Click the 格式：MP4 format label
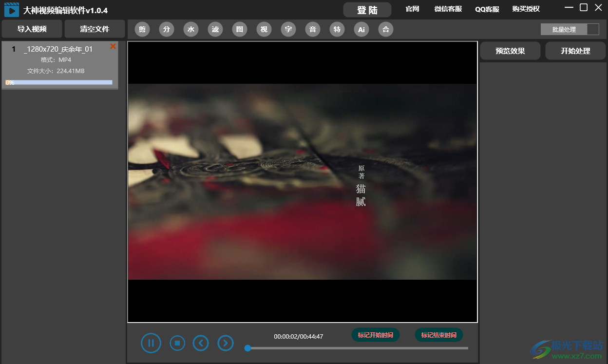608x364 pixels. pyautogui.click(x=56, y=60)
